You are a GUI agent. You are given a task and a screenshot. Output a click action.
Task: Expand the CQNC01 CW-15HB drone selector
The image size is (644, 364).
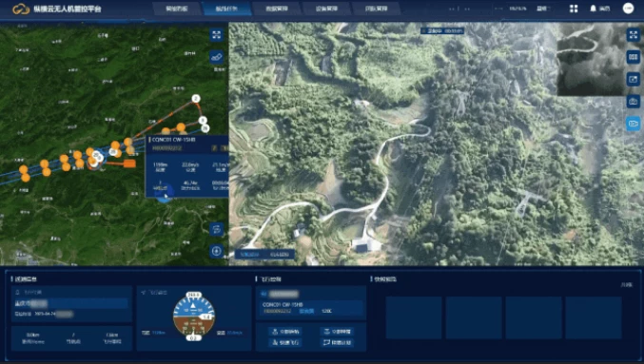tap(311, 308)
